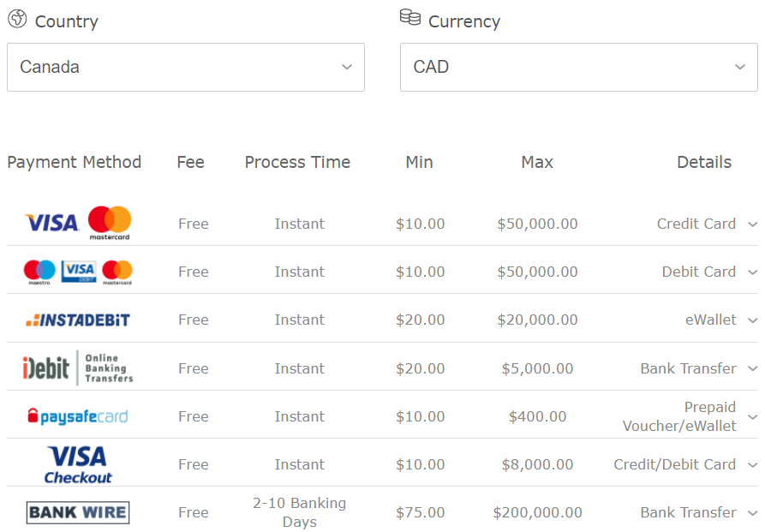Select the Instadebit payment logo
765x532 pixels.
(78, 320)
